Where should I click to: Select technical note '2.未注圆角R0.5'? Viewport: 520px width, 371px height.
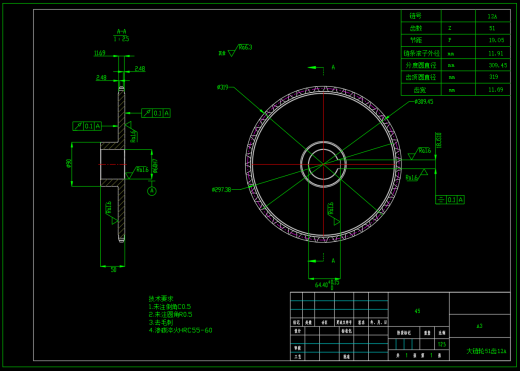click(x=170, y=315)
